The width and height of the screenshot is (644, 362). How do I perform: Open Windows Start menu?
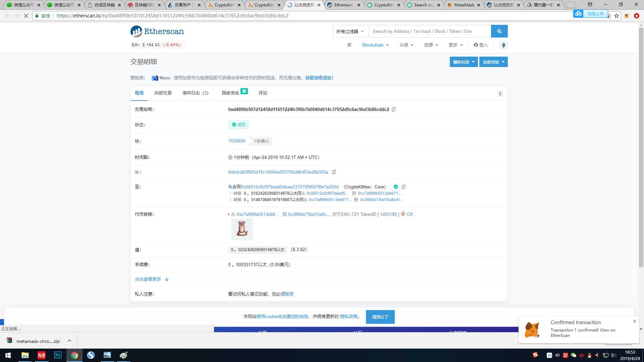click(8, 355)
